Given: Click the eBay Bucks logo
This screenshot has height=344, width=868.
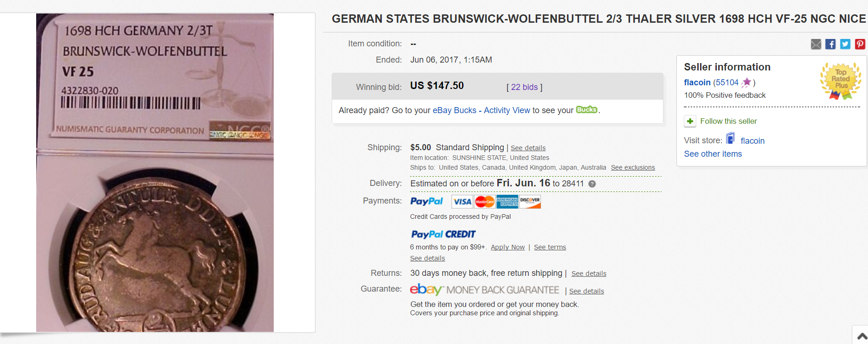Looking at the screenshot, I should click(x=586, y=110).
